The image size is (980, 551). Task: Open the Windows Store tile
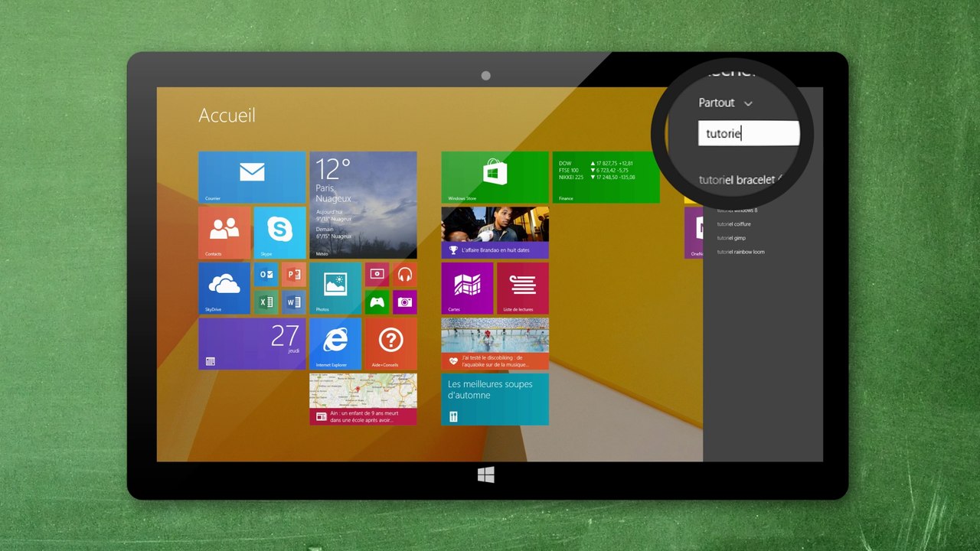click(x=495, y=177)
